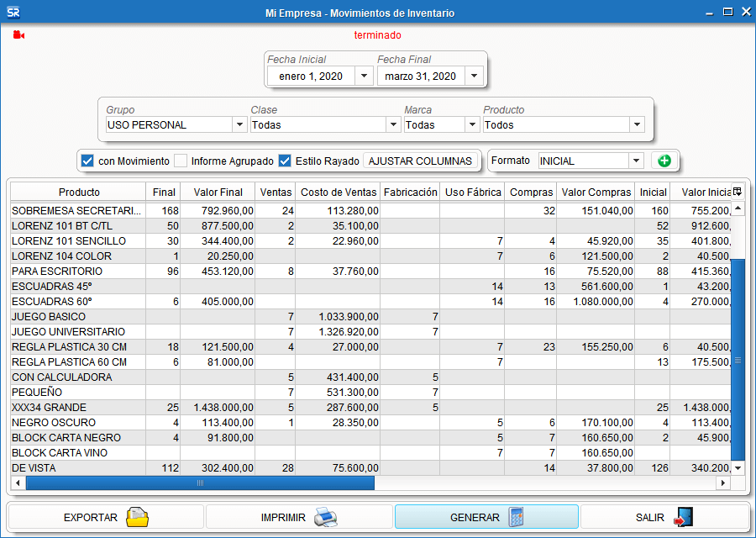Select the JUEGO UNIVERSITARIO row
This screenshot has width=756, height=538.
click(x=370, y=332)
